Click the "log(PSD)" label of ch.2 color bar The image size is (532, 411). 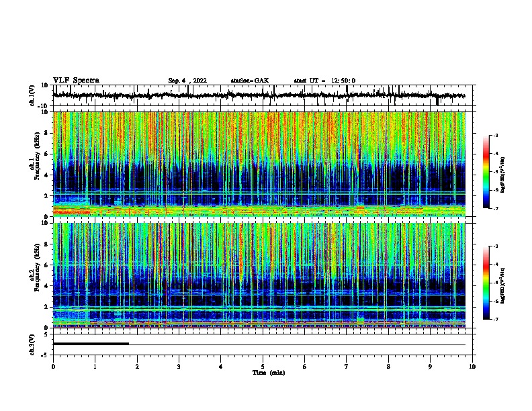(502, 286)
